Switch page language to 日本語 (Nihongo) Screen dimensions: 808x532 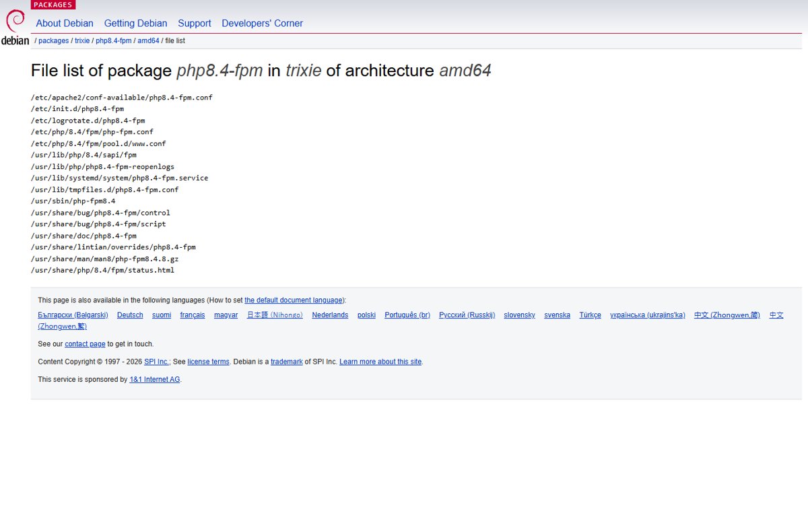275,315
